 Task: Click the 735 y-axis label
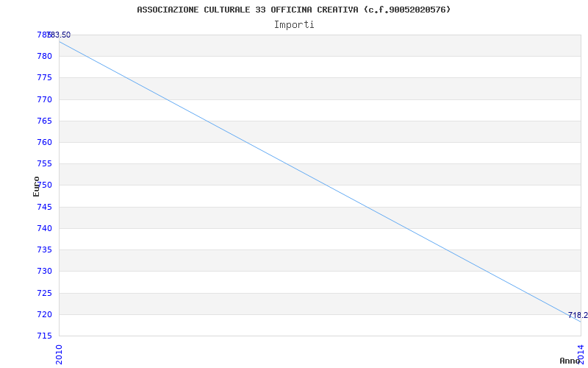click(x=45, y=250)
